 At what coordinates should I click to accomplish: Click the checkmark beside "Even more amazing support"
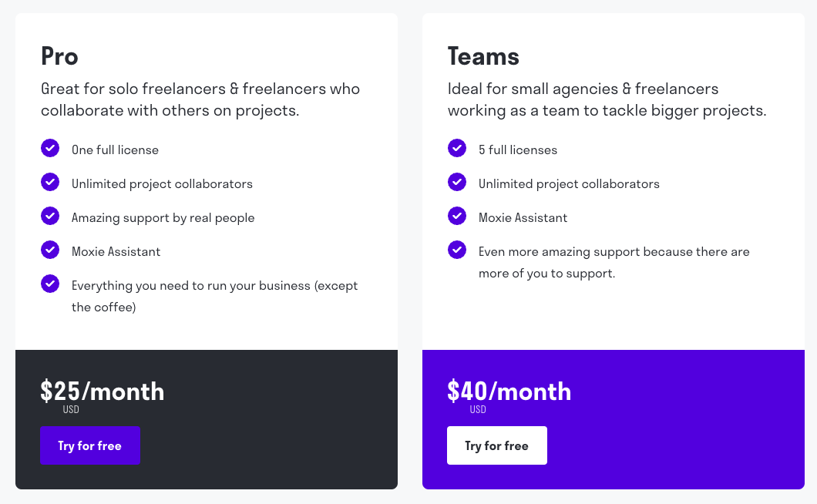[x=457, y=250]
